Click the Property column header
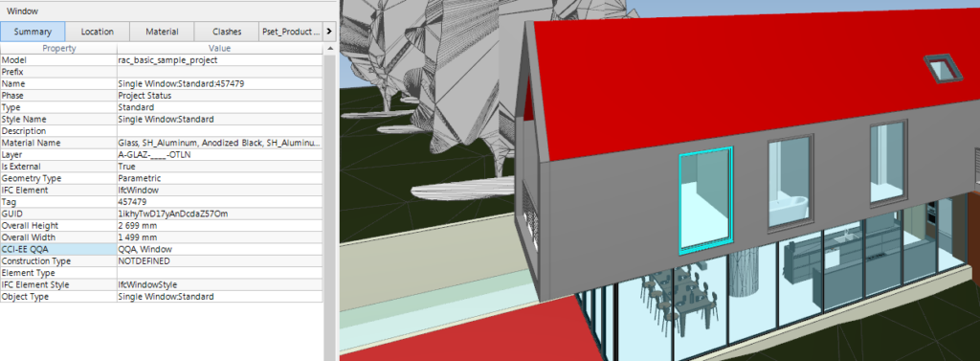This screenshot has height=361, width=980. [58, 48]
